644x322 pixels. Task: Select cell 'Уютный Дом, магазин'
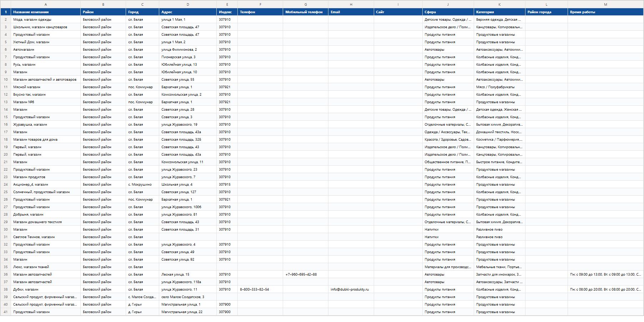(x=46, y=42)
